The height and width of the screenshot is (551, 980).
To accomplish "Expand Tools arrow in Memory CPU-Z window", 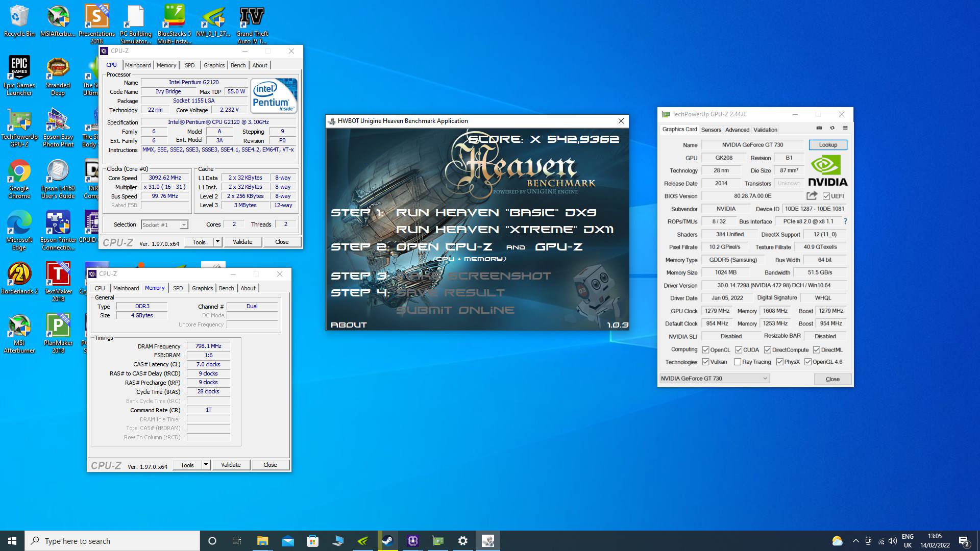I will coord(206,465).
